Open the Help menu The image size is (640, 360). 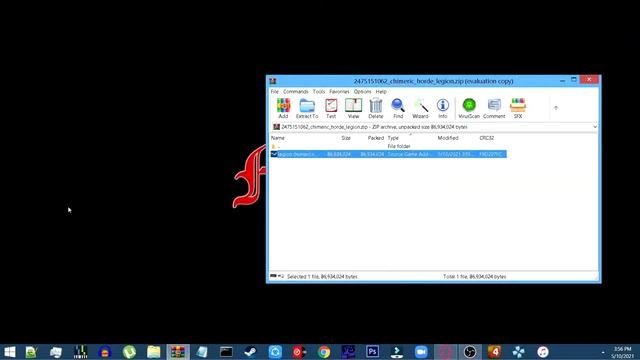[x=381, y=91]
